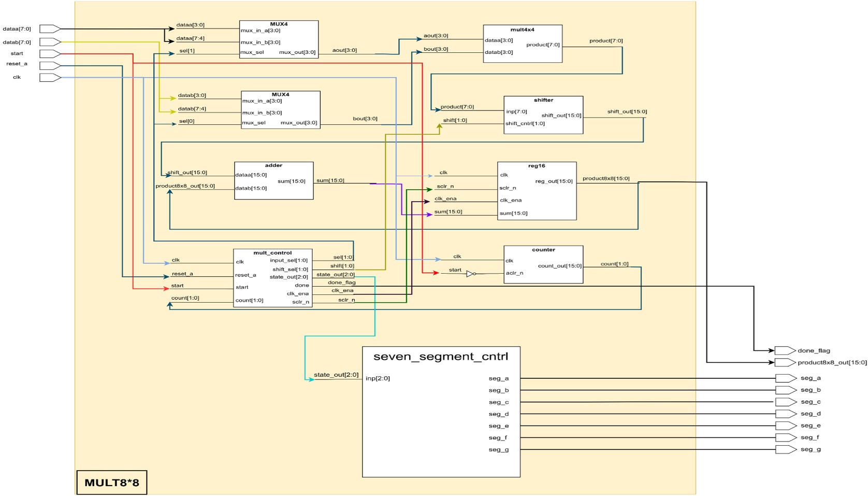Select the mult_control block

pyautogui.click(x=272, y=278)
